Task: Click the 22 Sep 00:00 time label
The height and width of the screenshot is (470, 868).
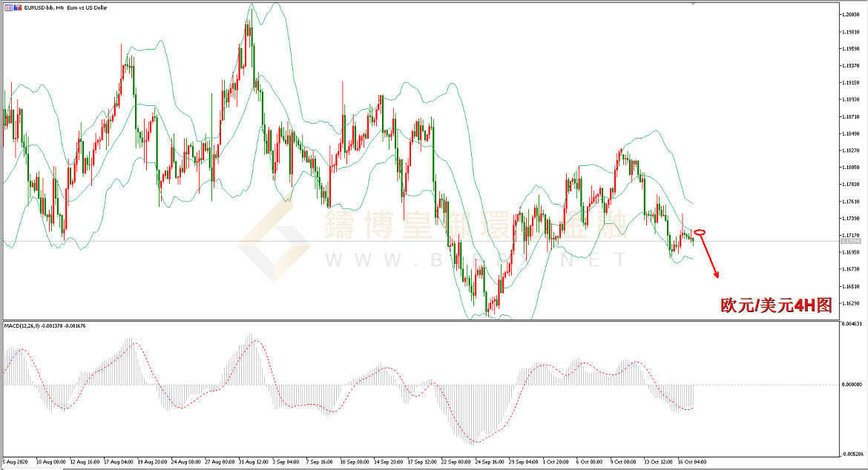Action: click(456, 462)
